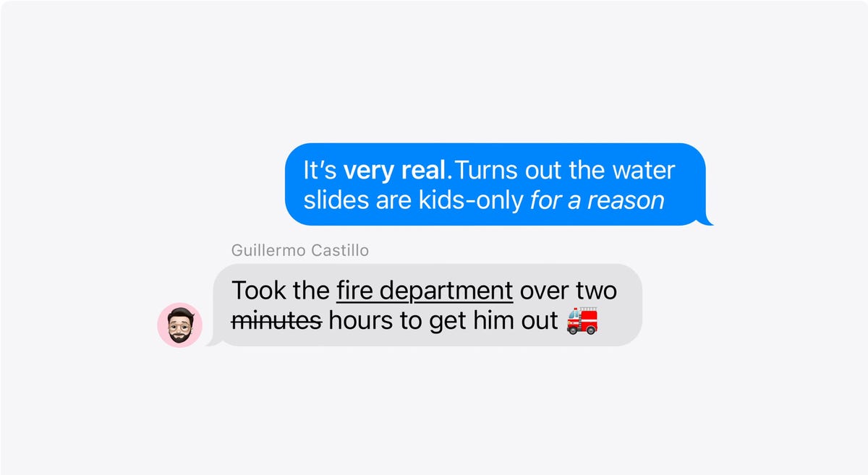Select the bold "very real" text
This screenshot has width=868, height=475.
(397, 171)
